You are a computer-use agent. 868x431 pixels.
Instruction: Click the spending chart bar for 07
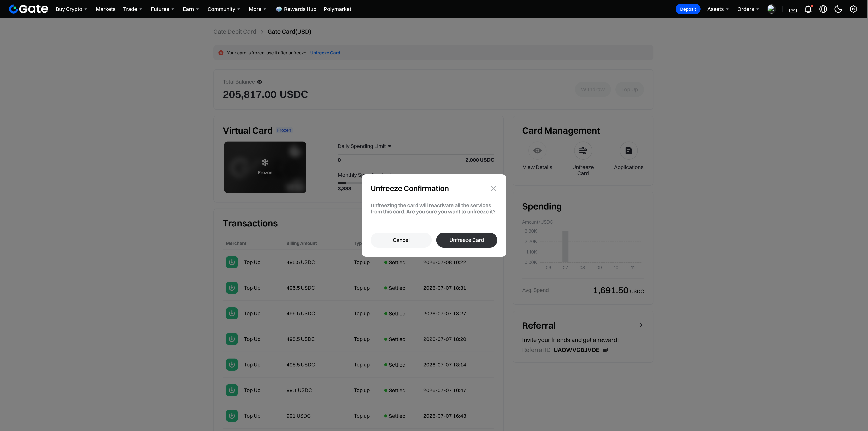pyautogui.click(x=565, y=247)
